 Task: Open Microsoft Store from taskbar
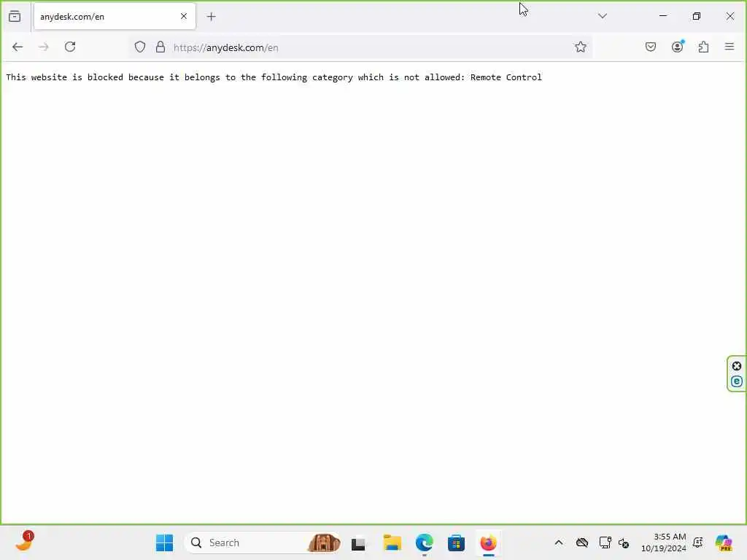(x=457, y=542)
